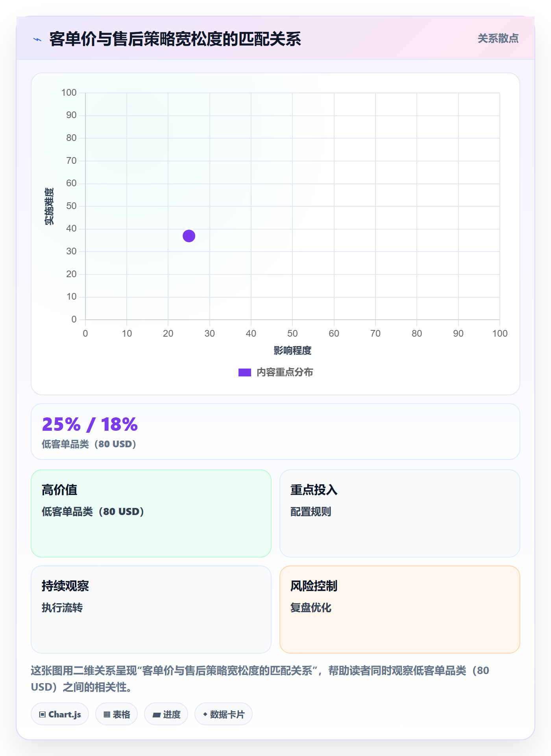Click the 内容重点分布 legend label
This screenshot has width=551, height=756.
pyautogui.click(x=285, y=372)
